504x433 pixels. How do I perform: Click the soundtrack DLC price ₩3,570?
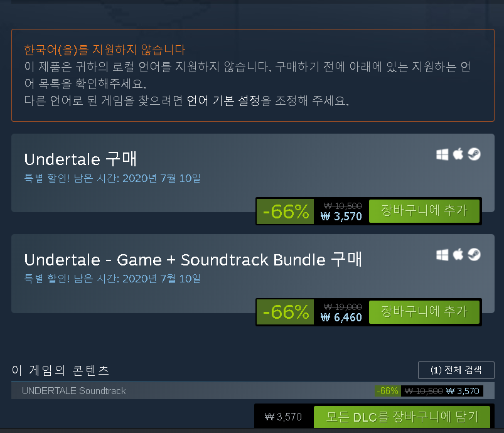tap(463, 391)
